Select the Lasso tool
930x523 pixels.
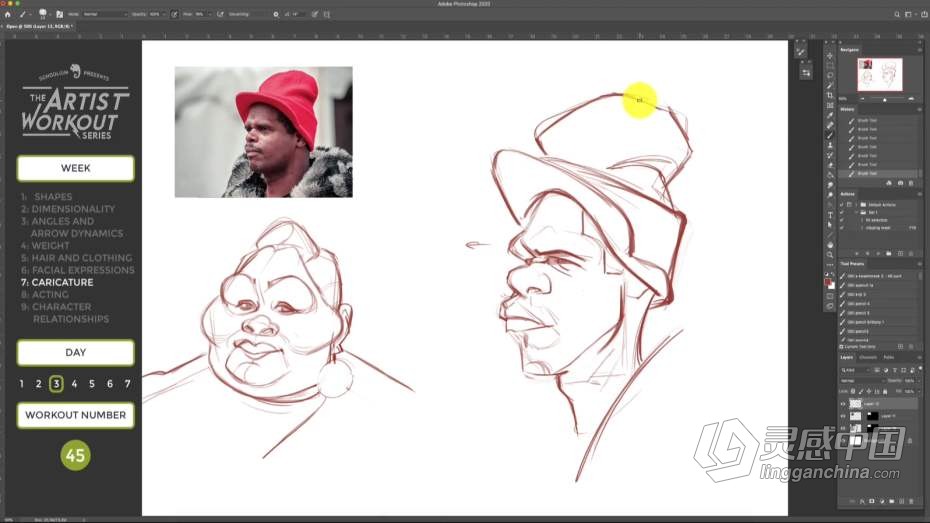click(830, 76)
